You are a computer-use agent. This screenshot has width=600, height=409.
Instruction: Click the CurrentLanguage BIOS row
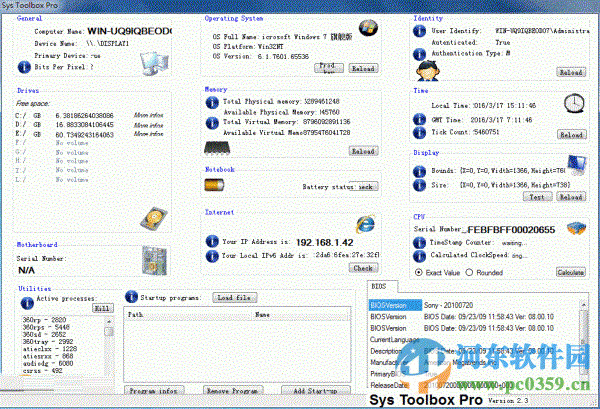pyautogui.click(x=474, y=339)
